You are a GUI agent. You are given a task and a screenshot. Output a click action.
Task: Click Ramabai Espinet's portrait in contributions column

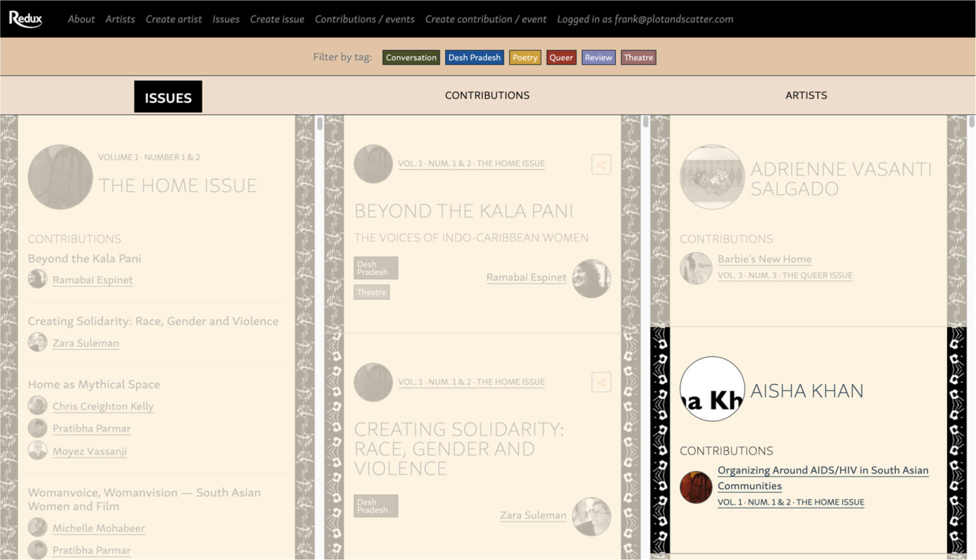pyautogui.click(x=591, y=278)
